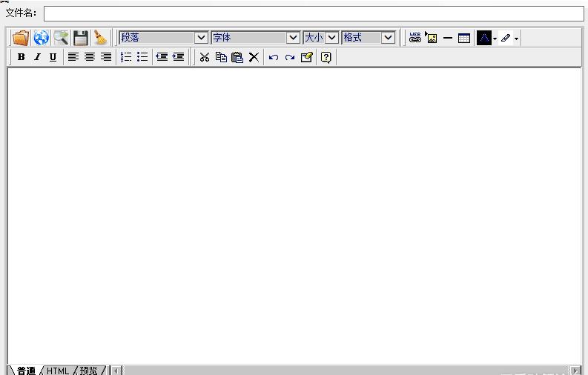Toggle underline formatting

click(x=53, y=57)
